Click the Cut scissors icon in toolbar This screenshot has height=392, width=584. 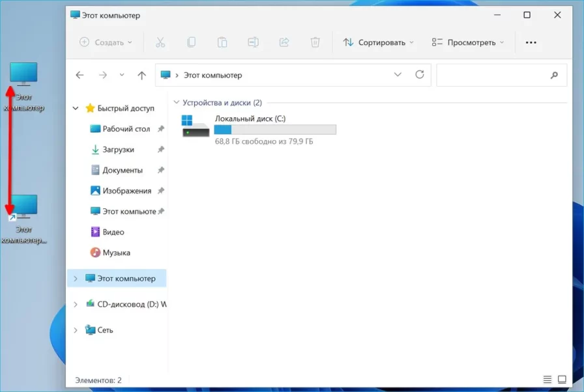[x=160, y=42]
